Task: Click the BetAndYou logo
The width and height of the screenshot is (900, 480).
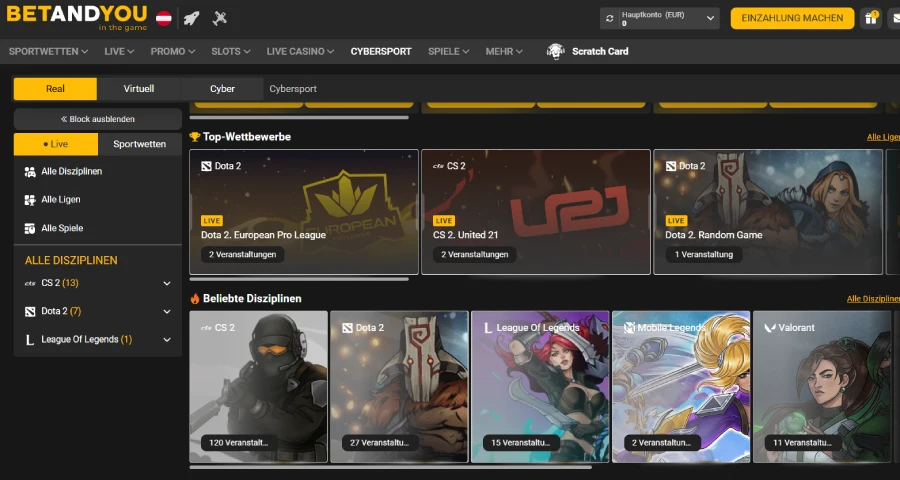Action: click(x=77, y=18)
